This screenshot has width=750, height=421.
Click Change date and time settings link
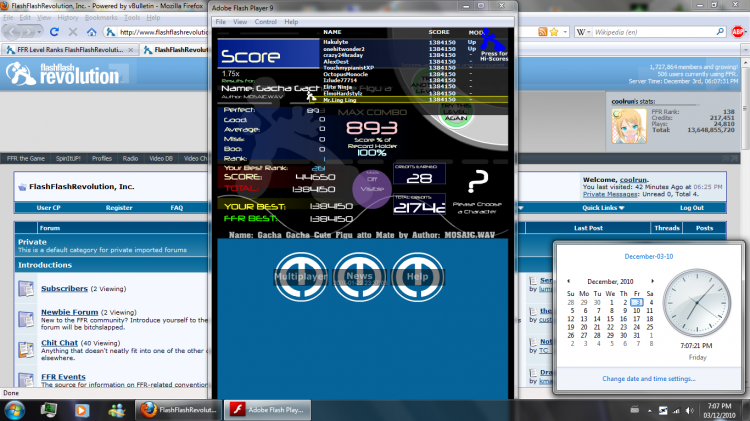click(649, 378)
